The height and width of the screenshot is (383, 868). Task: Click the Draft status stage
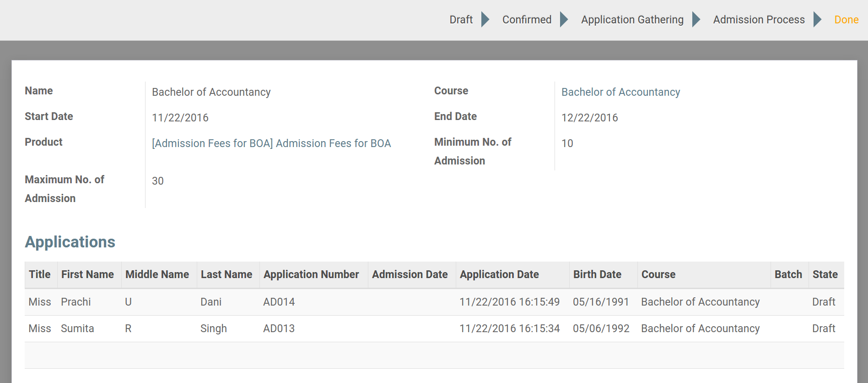461,20
